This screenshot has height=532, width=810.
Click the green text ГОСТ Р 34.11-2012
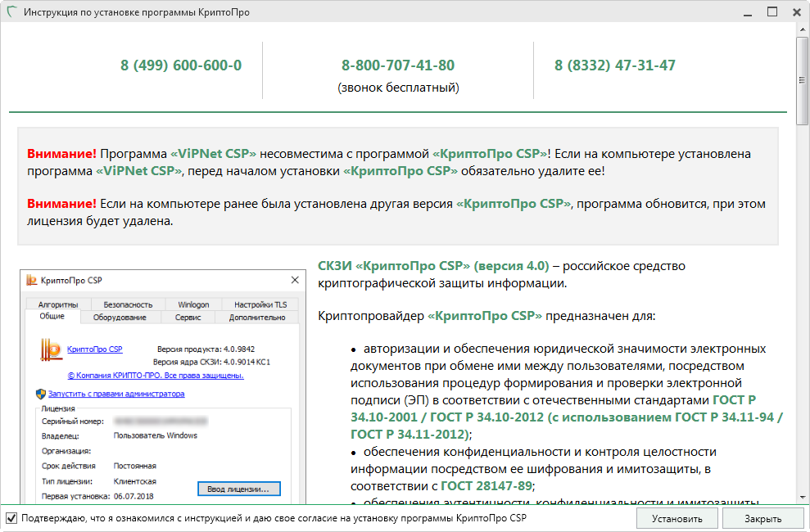click(409, 435)
